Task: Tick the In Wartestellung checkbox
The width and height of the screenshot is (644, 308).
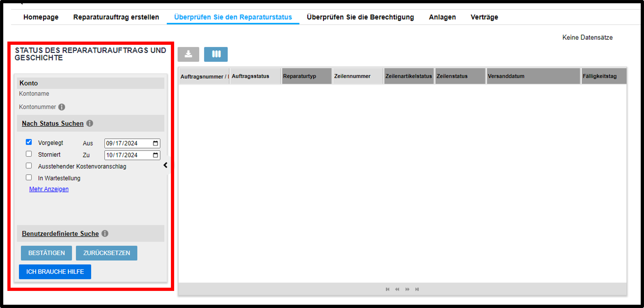Action: click(x=29, y=177)
